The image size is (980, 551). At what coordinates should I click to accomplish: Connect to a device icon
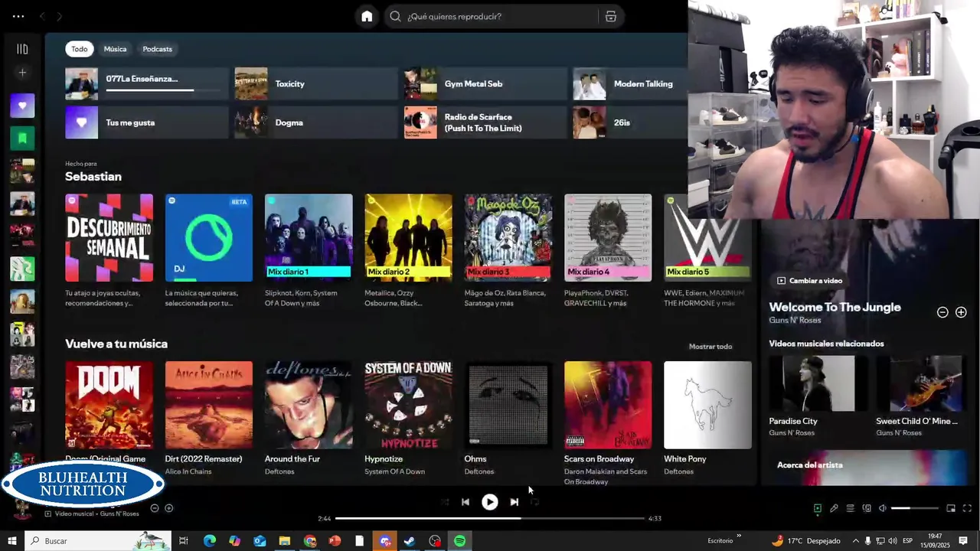[x=867, y=508]
